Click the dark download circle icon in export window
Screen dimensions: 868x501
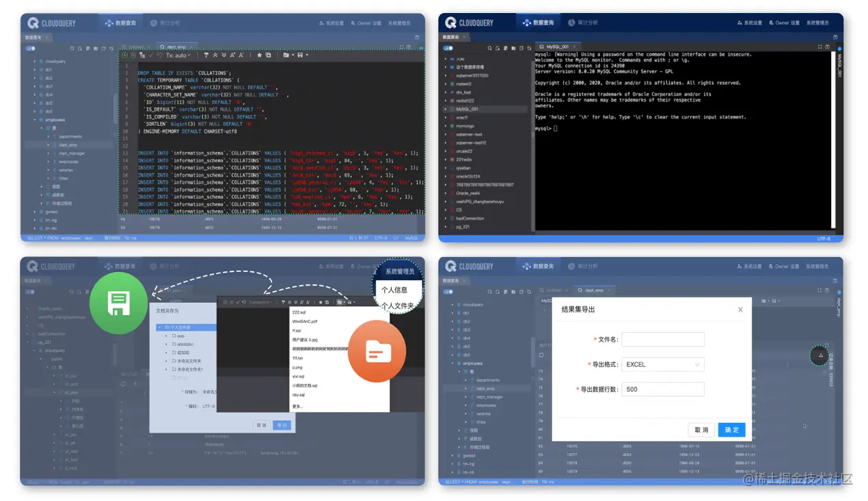[820, 355]
